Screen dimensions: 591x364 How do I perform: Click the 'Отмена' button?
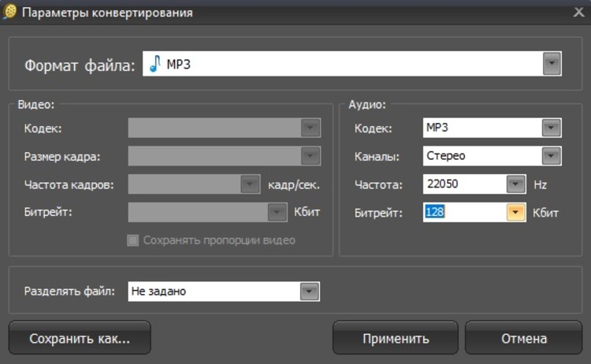pos(523,338)
